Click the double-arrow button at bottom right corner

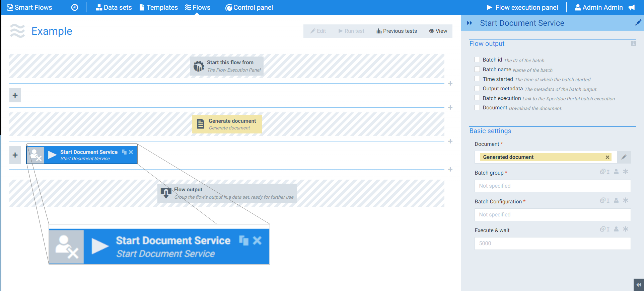(x=639, y=285)
